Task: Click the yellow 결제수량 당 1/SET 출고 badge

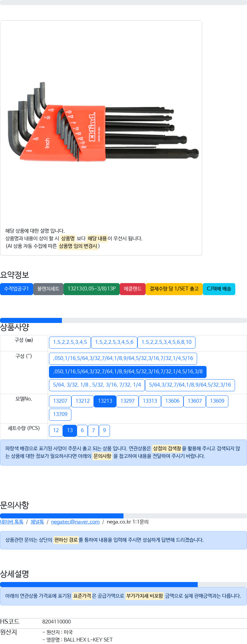Action: tap(174, 289)
